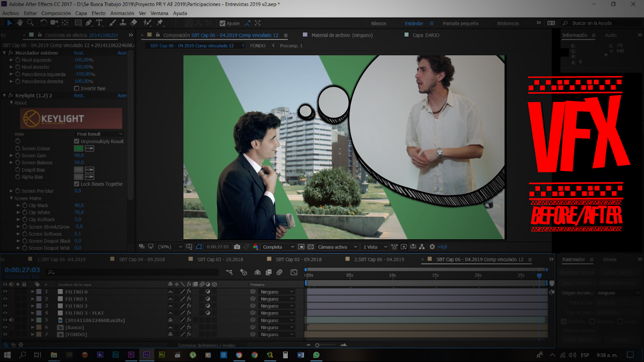Select the Rectangle shape tool
The image size is (644, 362).
click(x=78, y=23)
